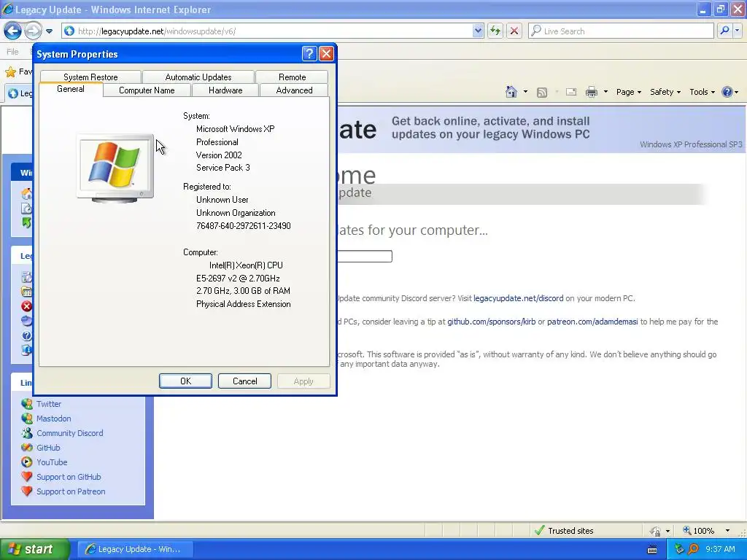Open the Advanced tab

tap(295, 90)
